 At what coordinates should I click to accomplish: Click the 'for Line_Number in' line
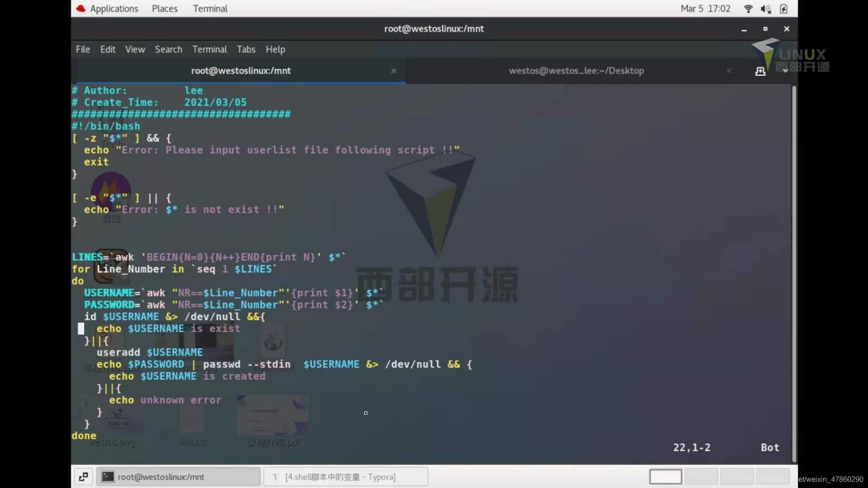[x=174, y=269]
